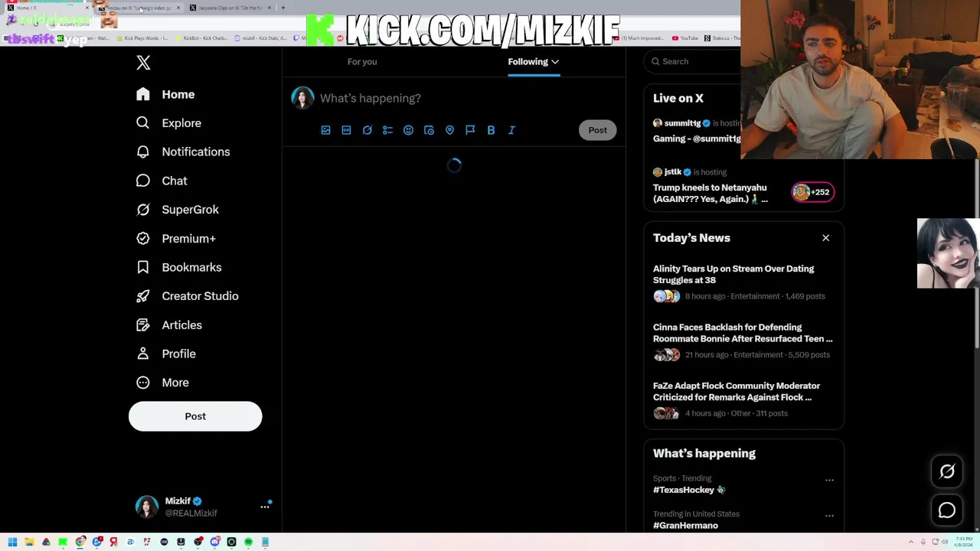Image resolution: width=980 pixels, height=551 pixels.
Task: Open the floating Grok button
Action: point(947,472)
